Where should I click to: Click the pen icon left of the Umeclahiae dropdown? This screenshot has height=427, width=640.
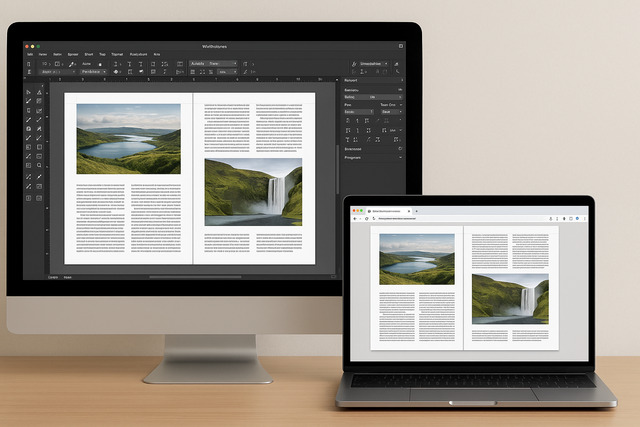coord(354,64)
